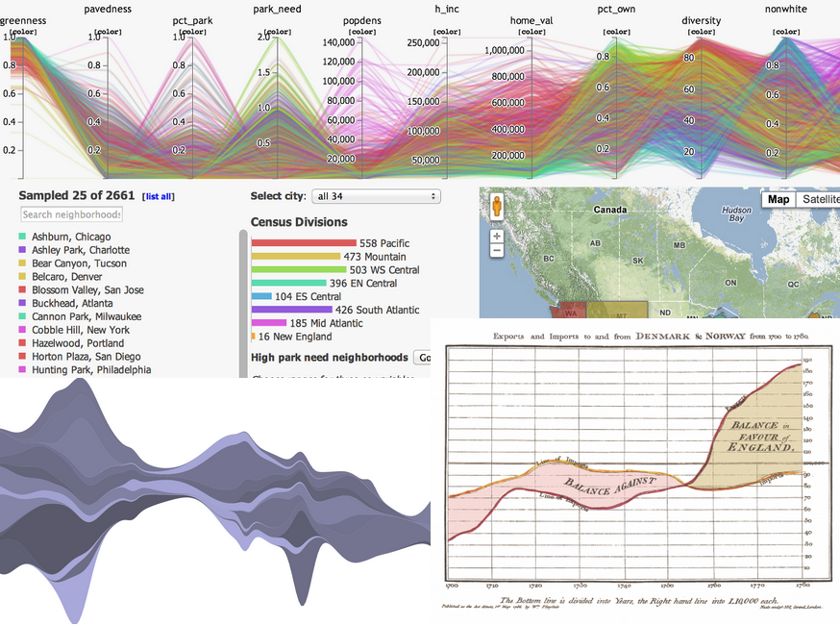Select Blossom Valley, San Jose in list
840x626 pixels.
pyautogui.click(x=87, y=290)
